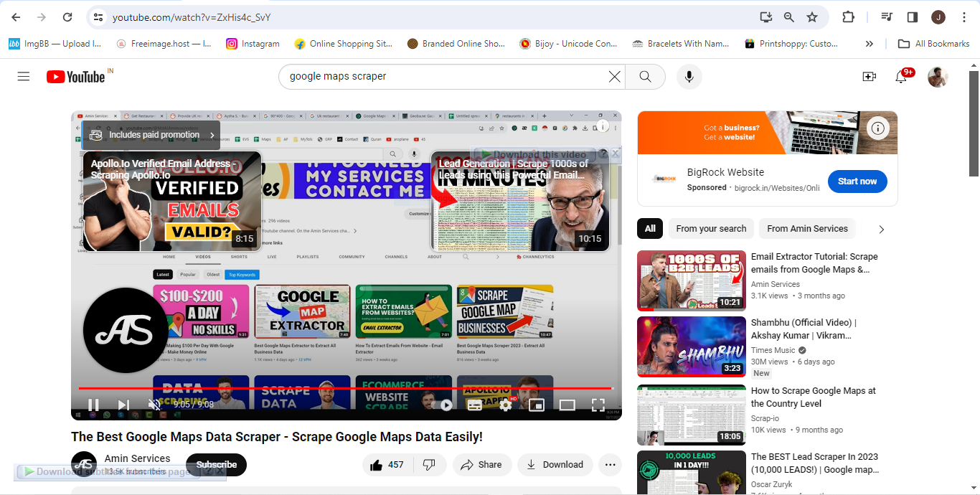Click the Download button below the video

(x=555, y=465)
